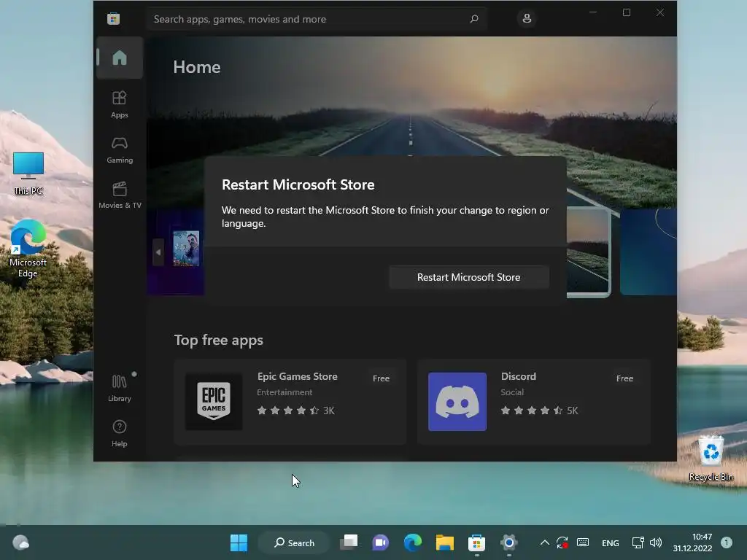The height and width of the screenshot is (560, 747).
Task: Focus the Search apps, games, movies field
Action: click(x=317, y=19)
